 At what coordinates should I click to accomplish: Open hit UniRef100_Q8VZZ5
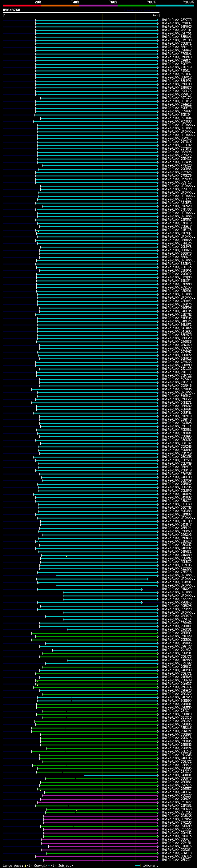click(x=177, y=20)
